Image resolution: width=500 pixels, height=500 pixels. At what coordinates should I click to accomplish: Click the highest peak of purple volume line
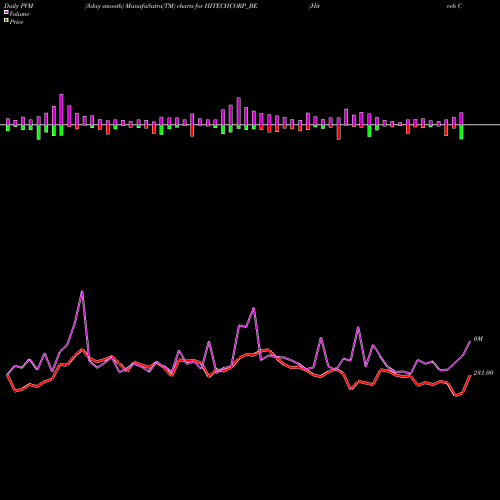coord(82,292)
